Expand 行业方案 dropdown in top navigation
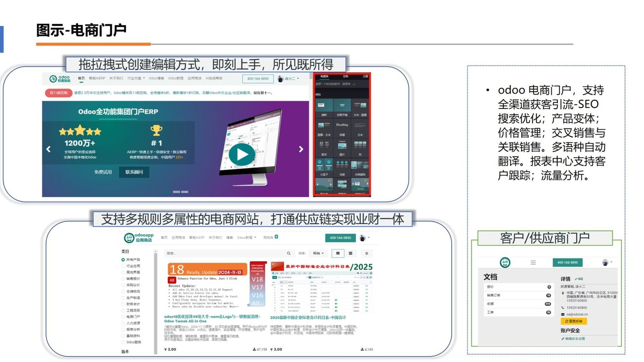Viewport: 644px width, 362px height. [x=136, y=78]
